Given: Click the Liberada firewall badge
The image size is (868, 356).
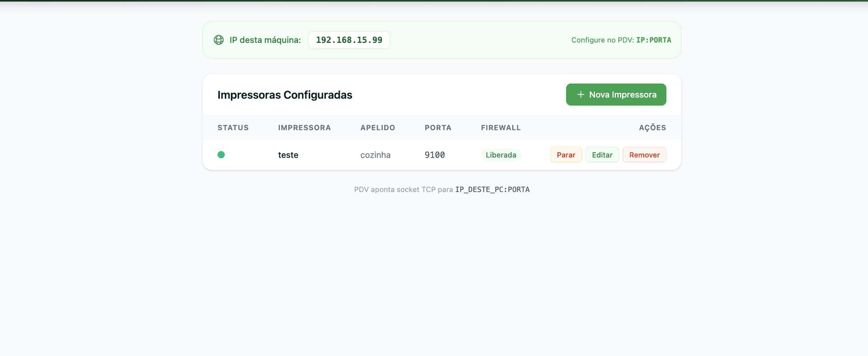Looking at the screenshot, I should point(501,155).
